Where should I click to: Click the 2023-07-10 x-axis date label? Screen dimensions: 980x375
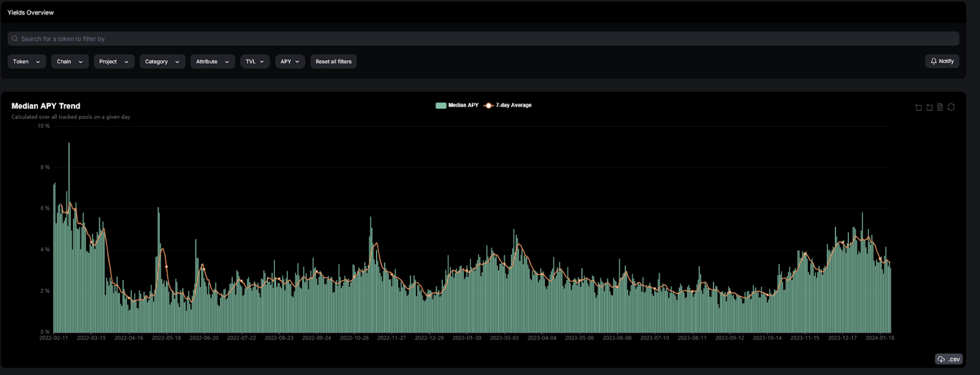pyautogui.click(x=655, y=338)
